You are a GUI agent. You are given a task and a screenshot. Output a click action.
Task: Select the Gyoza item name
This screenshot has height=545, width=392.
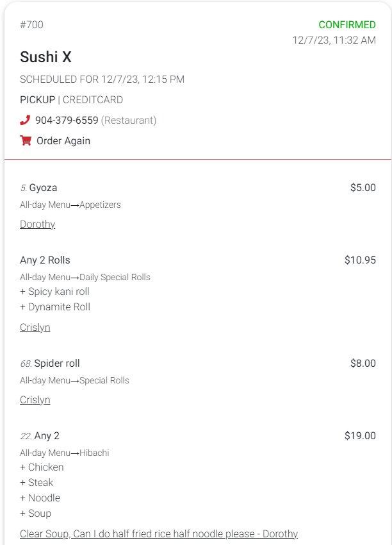(x=43, y=188)
